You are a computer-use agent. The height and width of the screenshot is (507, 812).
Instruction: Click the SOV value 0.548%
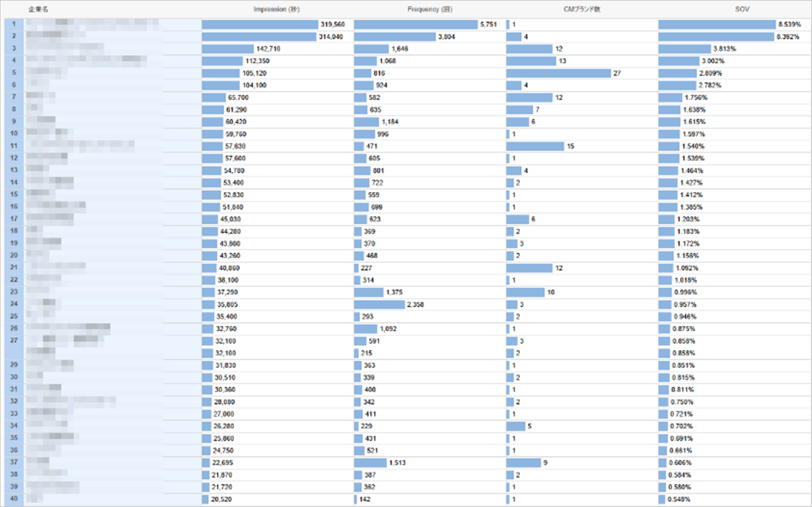coord(679,499)
